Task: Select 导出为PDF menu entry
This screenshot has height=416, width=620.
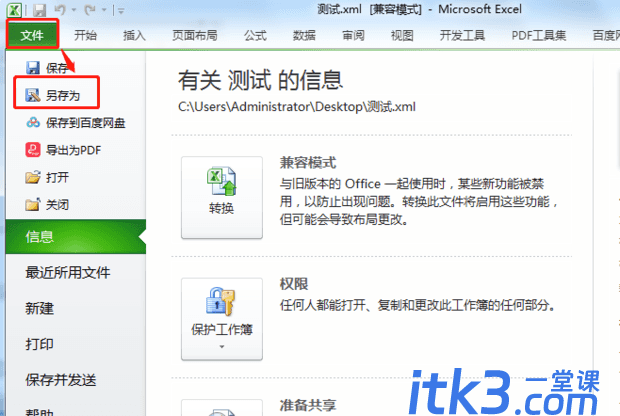Action: [74, 150]
